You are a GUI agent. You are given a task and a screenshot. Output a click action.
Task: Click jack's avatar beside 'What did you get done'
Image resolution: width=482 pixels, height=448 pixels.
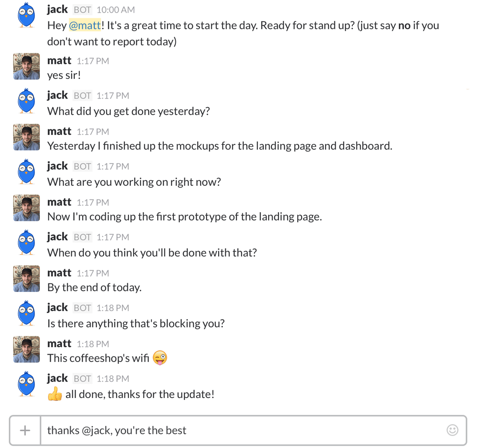[27, 101]
